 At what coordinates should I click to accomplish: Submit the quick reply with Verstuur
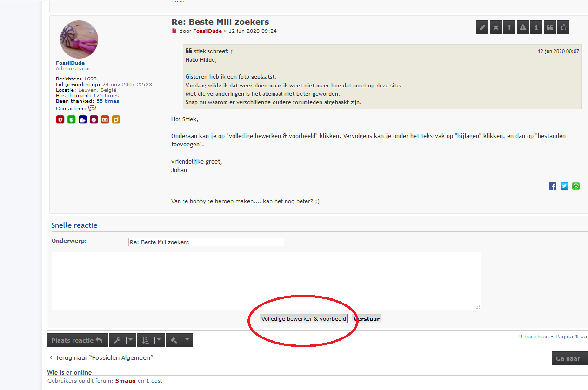pyautogui.click(x=367, y=319)
